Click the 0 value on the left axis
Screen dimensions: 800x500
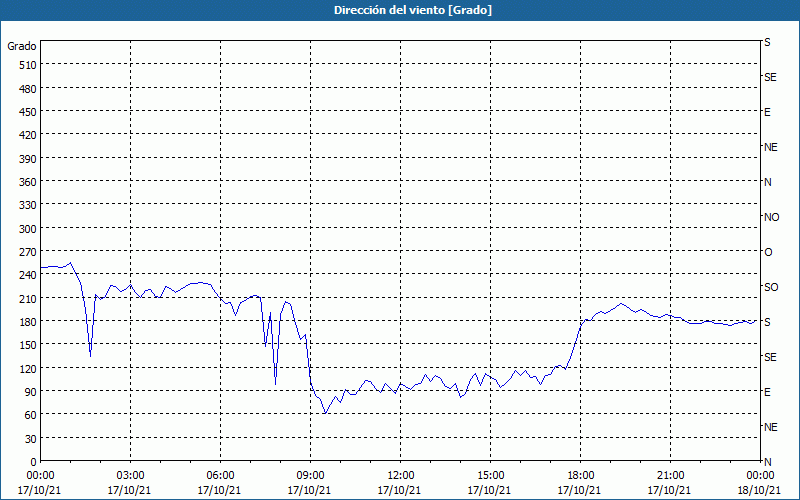pyautogui.click(x=34, y=462)
